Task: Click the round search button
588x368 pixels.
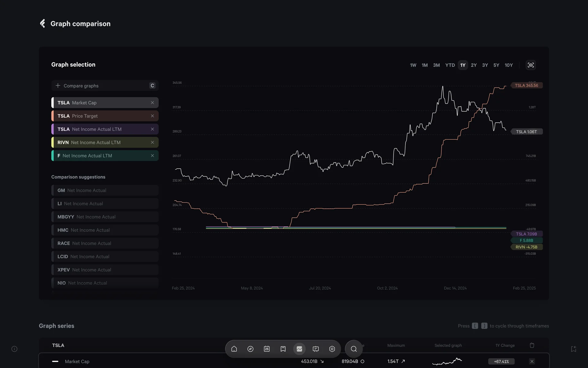Action: (x=354, y=349)
